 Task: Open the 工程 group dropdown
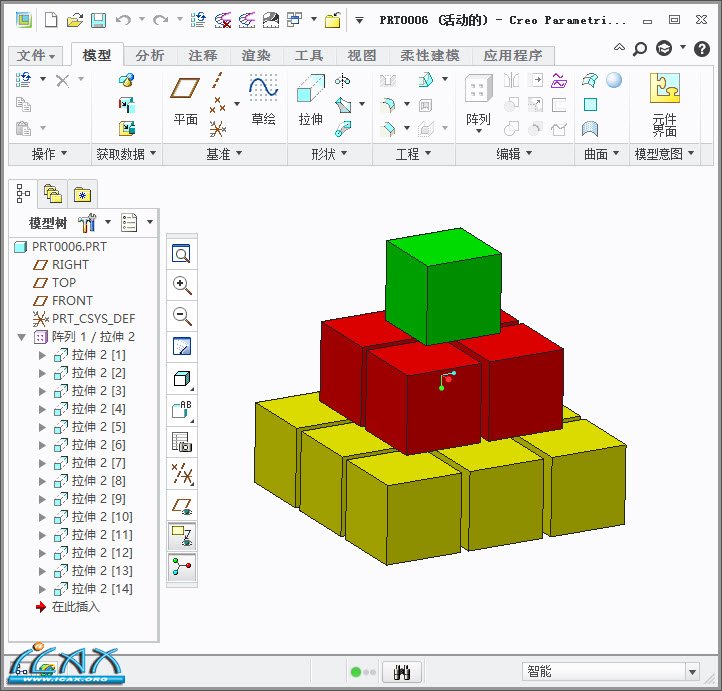click(x=413, y=154)
